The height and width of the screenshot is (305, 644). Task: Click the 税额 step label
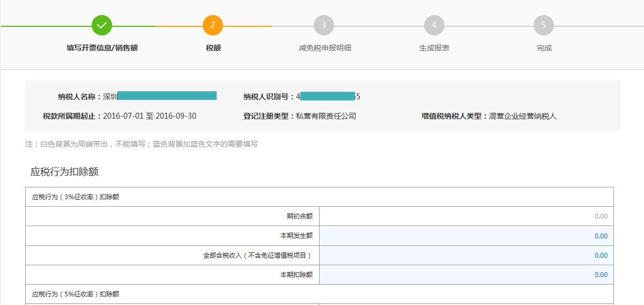(x=213, y=48)
